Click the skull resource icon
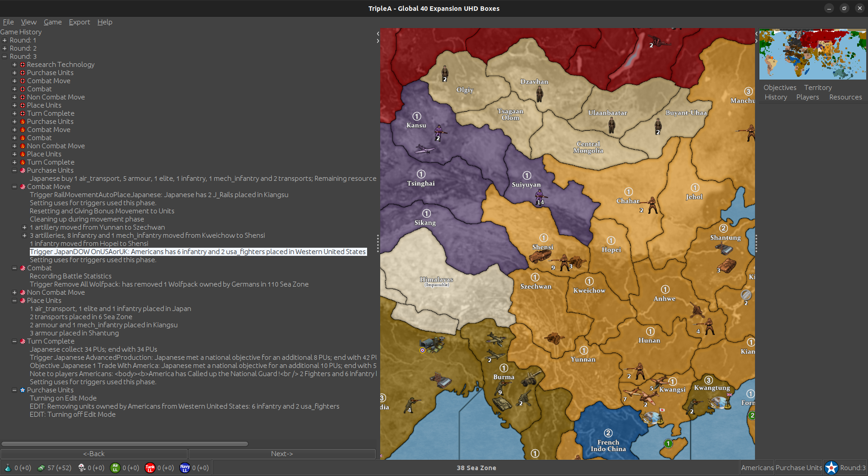This screenshot has height=476, width=868. tap(81, 468)
